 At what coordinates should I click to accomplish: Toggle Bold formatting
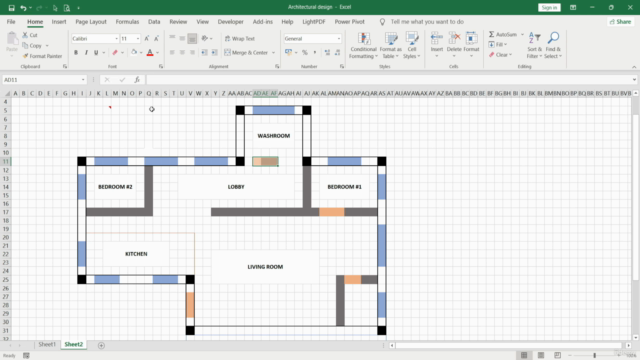point(76,52)
